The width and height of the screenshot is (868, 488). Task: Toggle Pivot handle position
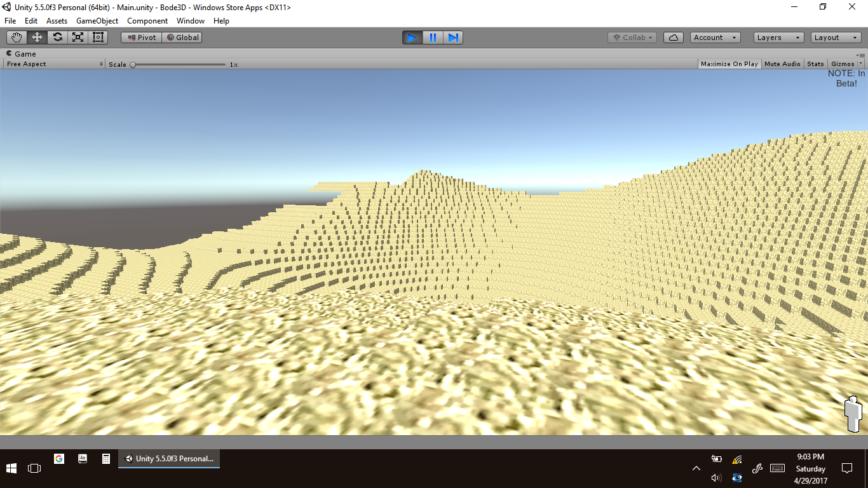142,37
